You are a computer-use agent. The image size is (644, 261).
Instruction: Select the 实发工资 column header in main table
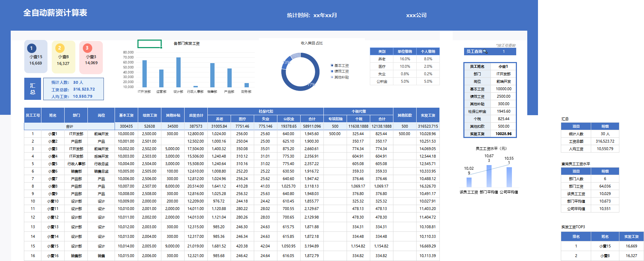tap(428, 115)
